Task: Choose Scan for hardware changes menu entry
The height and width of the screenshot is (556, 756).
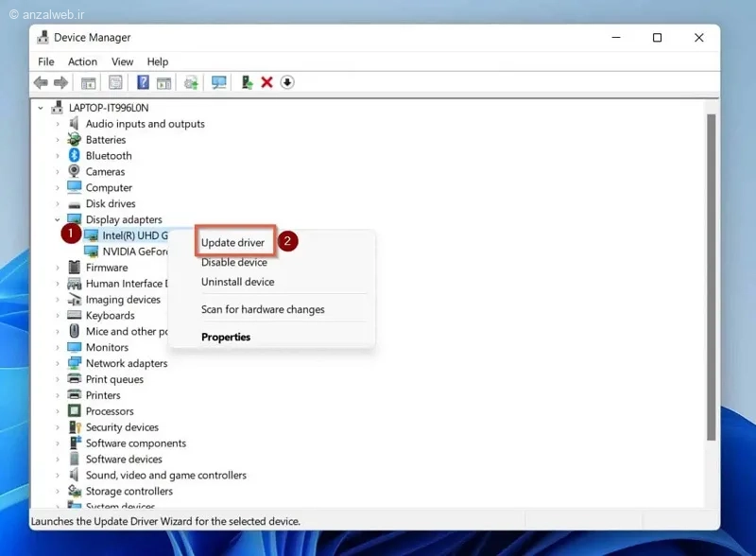Action: click(263, 309)
